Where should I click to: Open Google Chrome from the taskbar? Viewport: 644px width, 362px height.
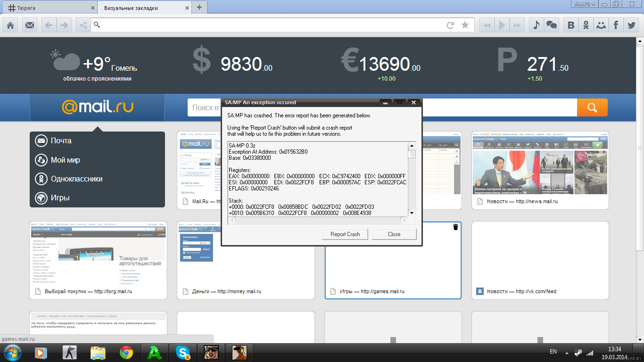click(126, 352)
